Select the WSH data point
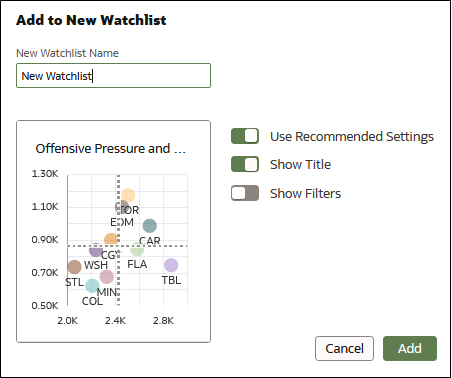This screenshot has height=378, width=452. coord(96,250)
